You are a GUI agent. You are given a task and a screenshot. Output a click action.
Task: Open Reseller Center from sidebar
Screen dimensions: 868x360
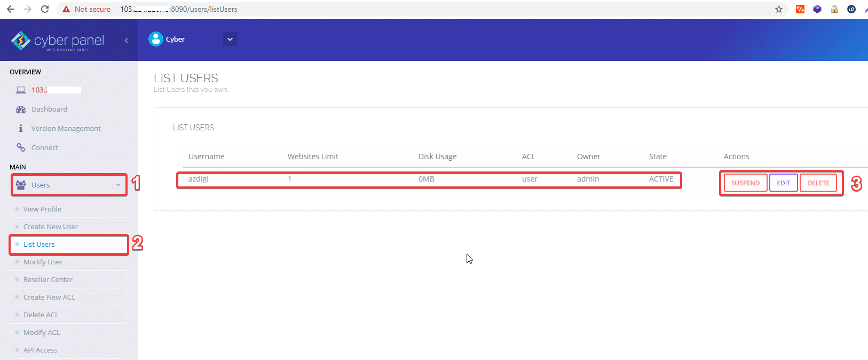pyautogui.click(x=48, y=280)
